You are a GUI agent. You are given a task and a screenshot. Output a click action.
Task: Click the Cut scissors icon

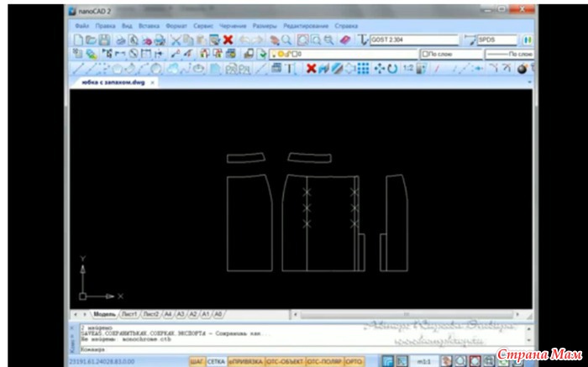coord(176,39)
